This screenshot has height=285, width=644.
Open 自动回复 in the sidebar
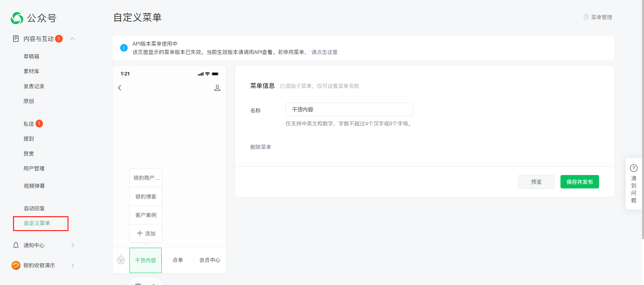pos(34,208)
